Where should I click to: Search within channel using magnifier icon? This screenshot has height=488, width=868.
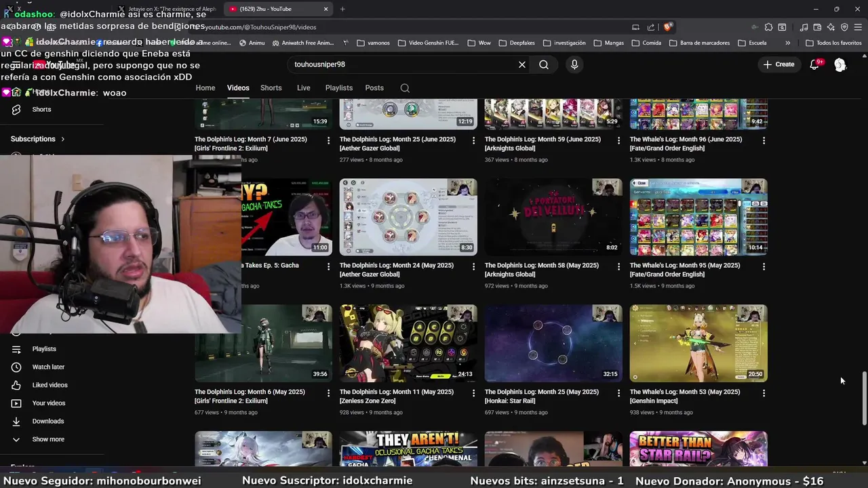coord(405,88)
